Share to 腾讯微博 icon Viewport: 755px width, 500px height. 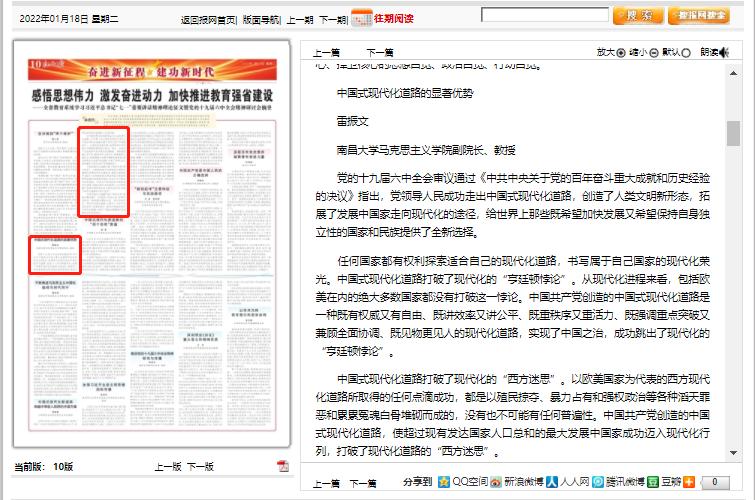(598, 481)
